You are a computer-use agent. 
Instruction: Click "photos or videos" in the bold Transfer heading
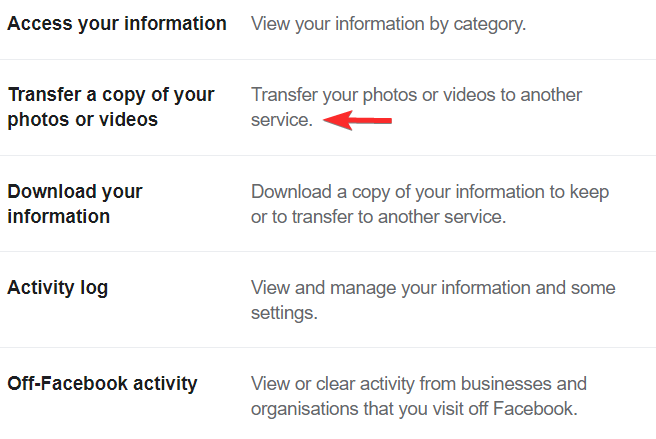point(83,120)
